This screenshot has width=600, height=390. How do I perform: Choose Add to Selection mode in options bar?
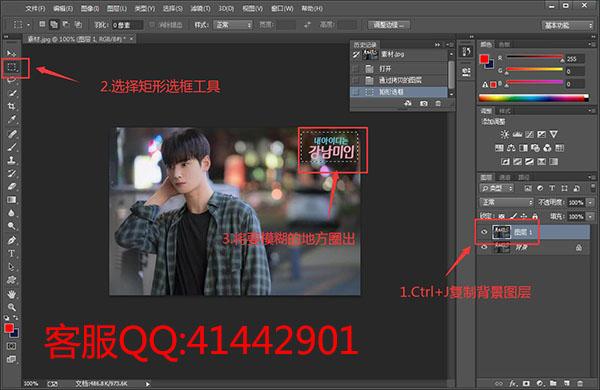[54, 24]
